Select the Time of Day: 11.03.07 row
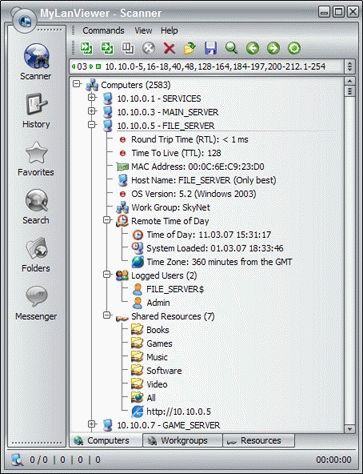Screen dimensions: 363x474 209,235
